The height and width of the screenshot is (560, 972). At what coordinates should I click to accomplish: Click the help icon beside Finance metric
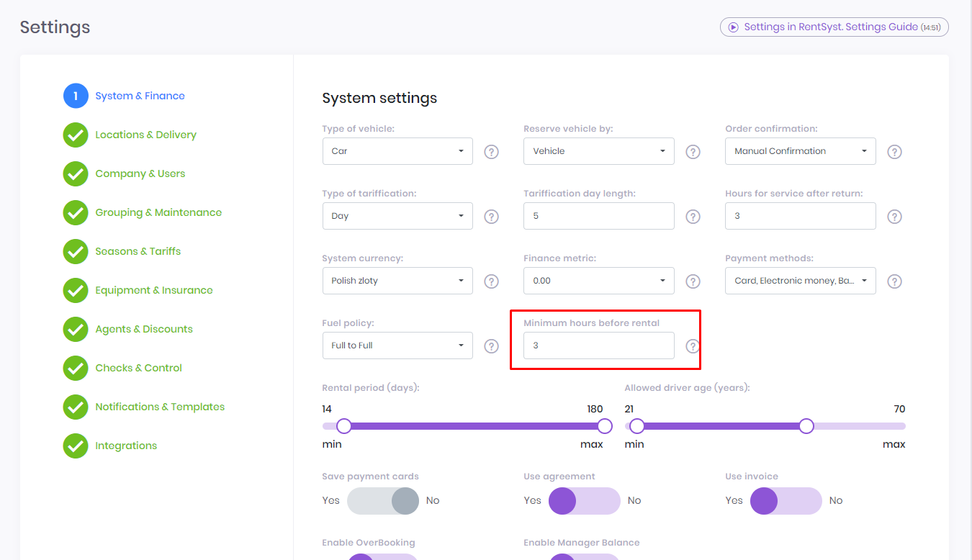(693, 281)
